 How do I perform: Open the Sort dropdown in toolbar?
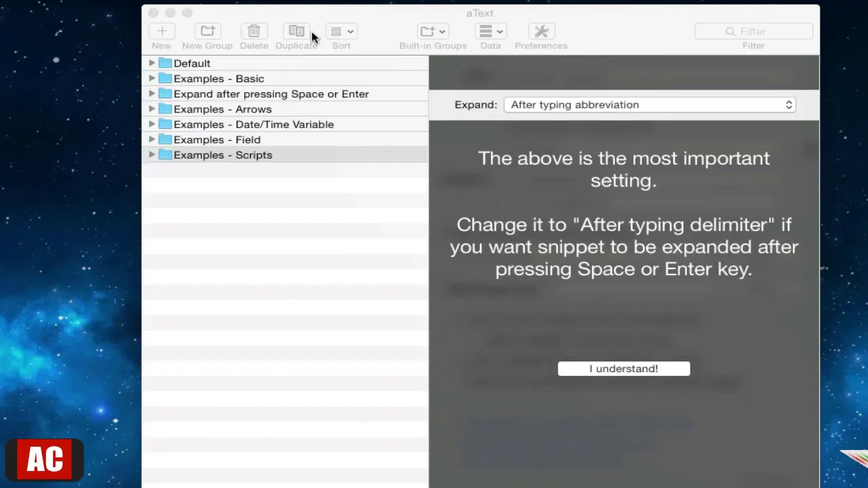click(341, 31)
